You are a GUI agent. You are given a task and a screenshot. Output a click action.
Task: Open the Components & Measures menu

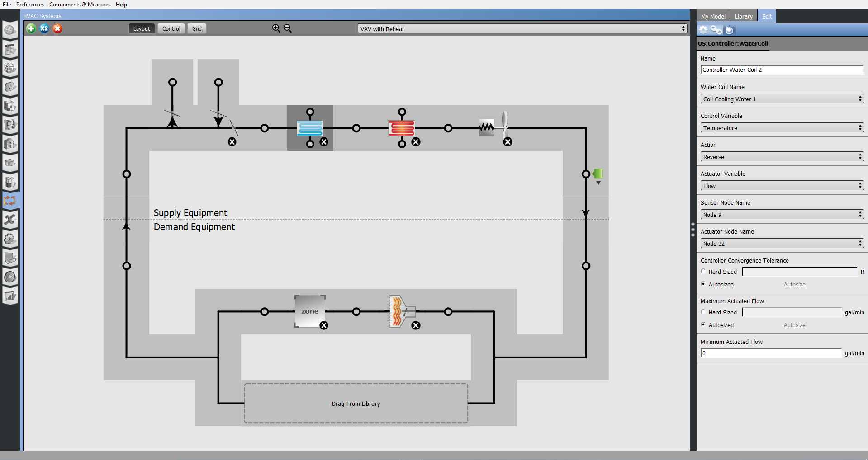click(x=80, y=5)
